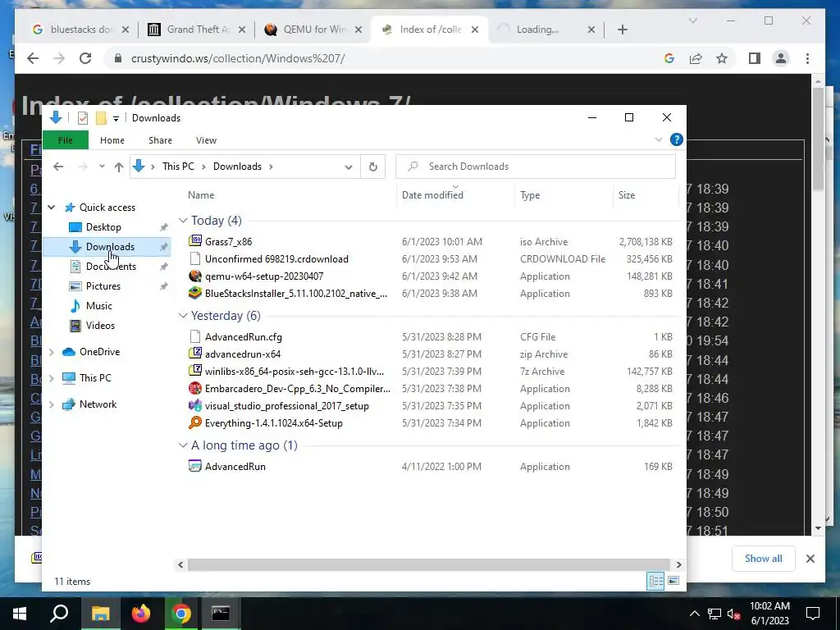Go up one folder level with the Up arrow

pos(119,167)
